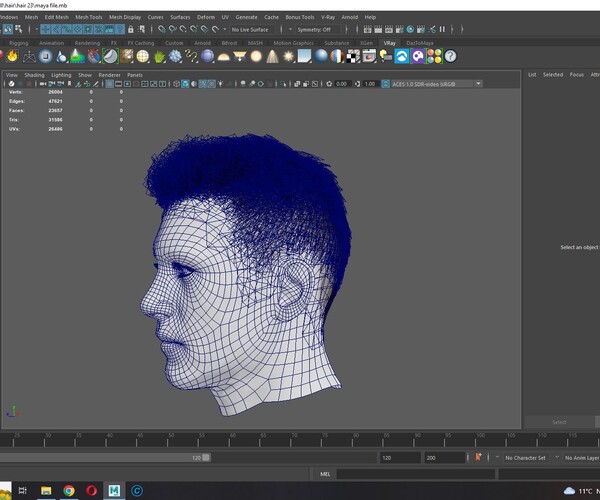
Task: Open the Chaos Cosmos browser shelf icon
Action: click(x=402, y=56)
